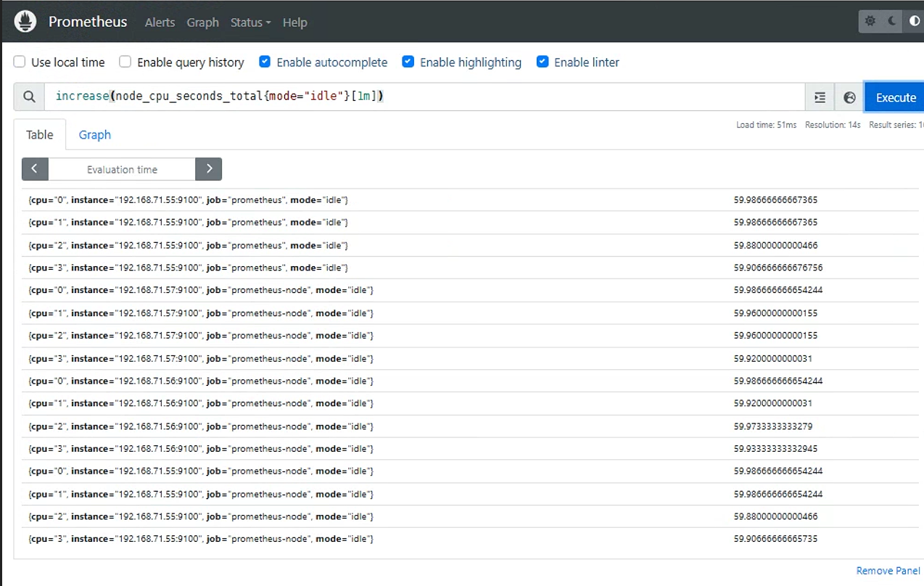
Task: Click the value 59.9733333333279
Action: [773, 426]
